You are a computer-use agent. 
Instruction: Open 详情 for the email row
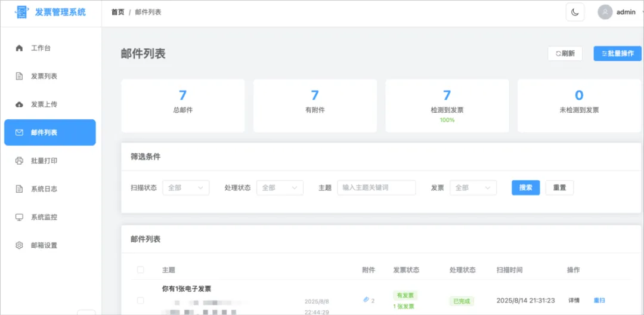pyautogui.click(x=574, y=301)
